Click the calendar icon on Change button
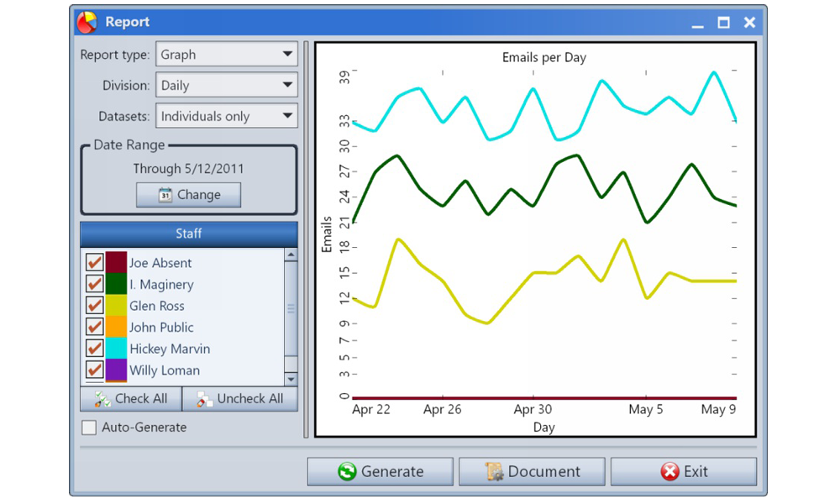The height and width of the screenshot is (504, 840). tap(165, 195)
